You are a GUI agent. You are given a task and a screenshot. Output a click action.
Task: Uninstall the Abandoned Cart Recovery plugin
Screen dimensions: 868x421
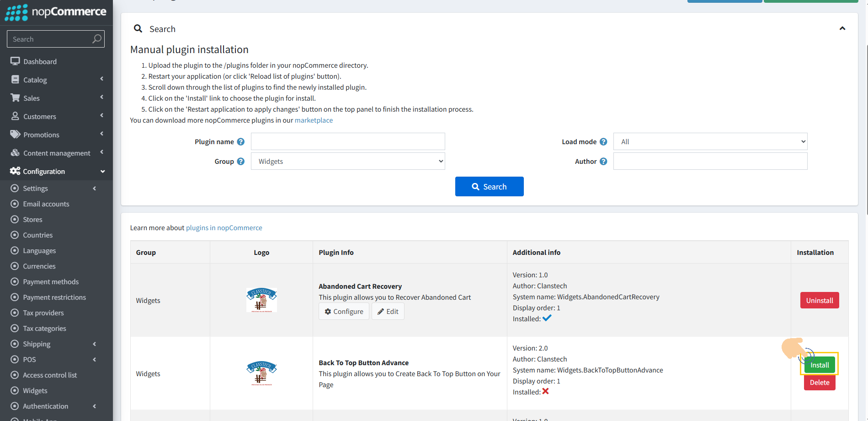pyautogui.click(x=819, y=300)
